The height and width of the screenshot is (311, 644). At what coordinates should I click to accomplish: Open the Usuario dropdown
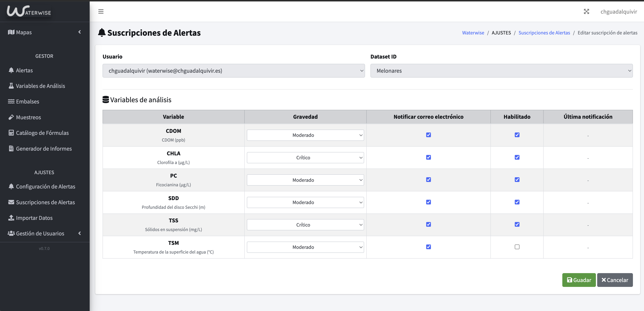click(233, 71)
